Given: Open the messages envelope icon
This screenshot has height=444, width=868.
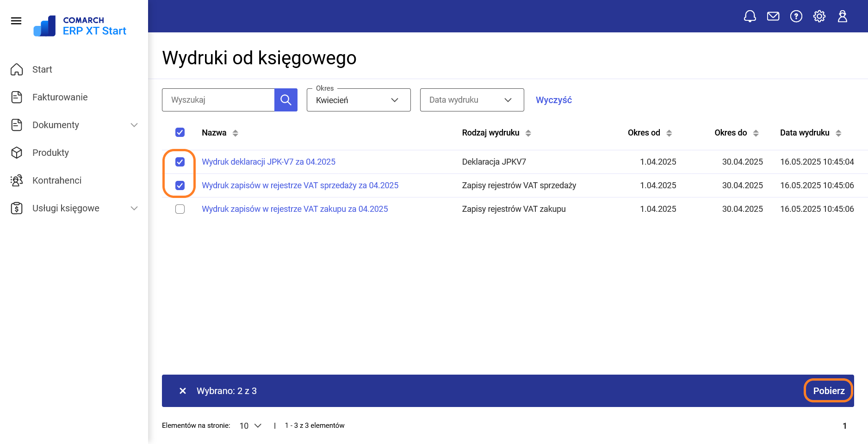Looking at the screenshot, I should tap(773, 17).
